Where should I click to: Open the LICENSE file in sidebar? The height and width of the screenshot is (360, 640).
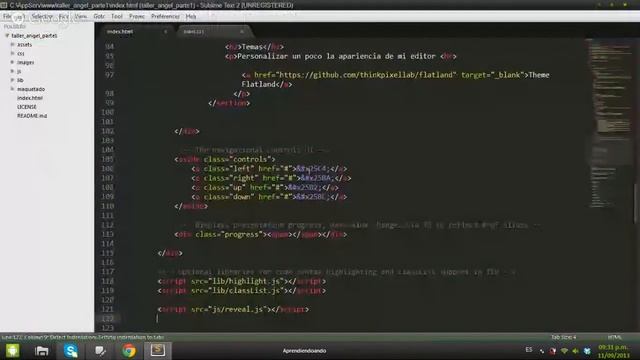tap(27, 107)
